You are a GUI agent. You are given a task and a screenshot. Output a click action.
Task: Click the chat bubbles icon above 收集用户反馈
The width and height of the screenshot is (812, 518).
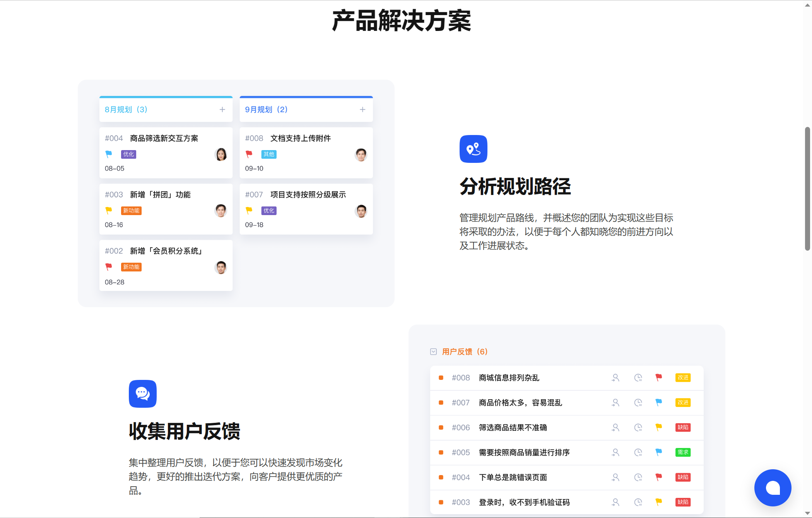(142, 394)
